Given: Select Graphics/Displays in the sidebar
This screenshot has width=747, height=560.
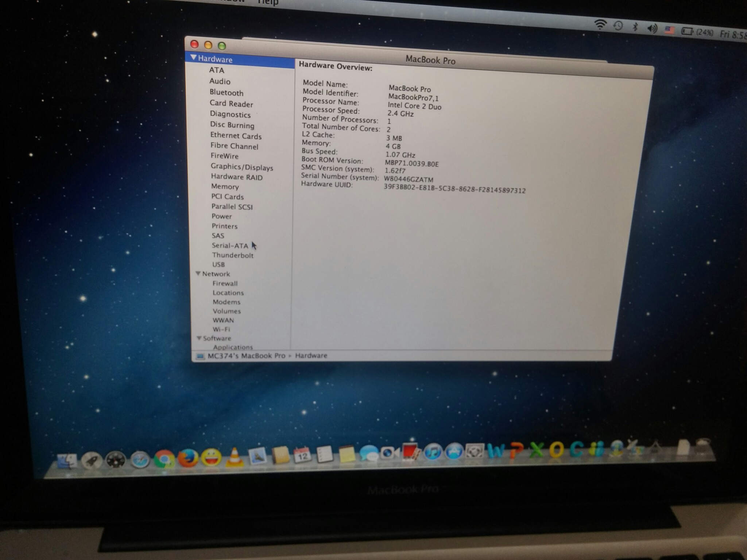Looking at the screenshot, I should [242, 167].
